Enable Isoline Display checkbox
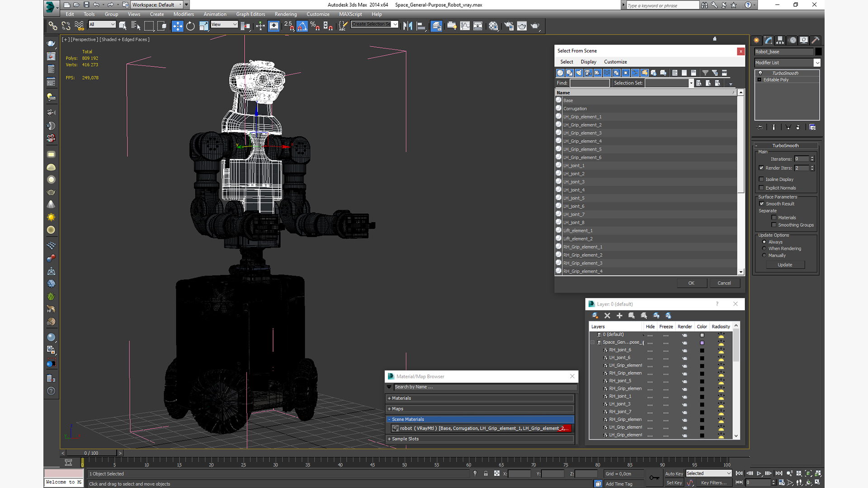Image resolution: width=868 pixels, height=488 pixels. [x=761, y=179]
